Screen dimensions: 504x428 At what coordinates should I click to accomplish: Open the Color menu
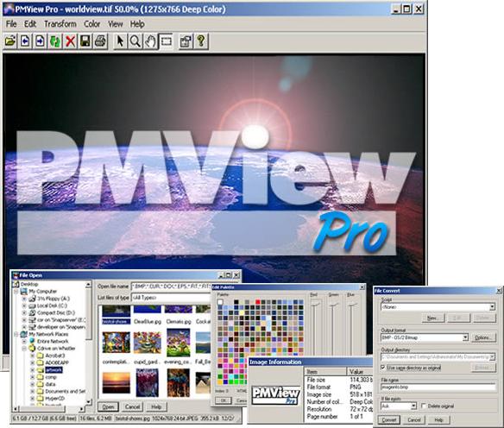coord(92,24)
